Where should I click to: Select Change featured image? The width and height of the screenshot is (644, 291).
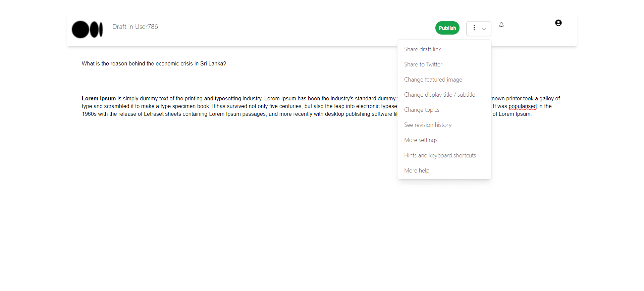pos(433,80)
